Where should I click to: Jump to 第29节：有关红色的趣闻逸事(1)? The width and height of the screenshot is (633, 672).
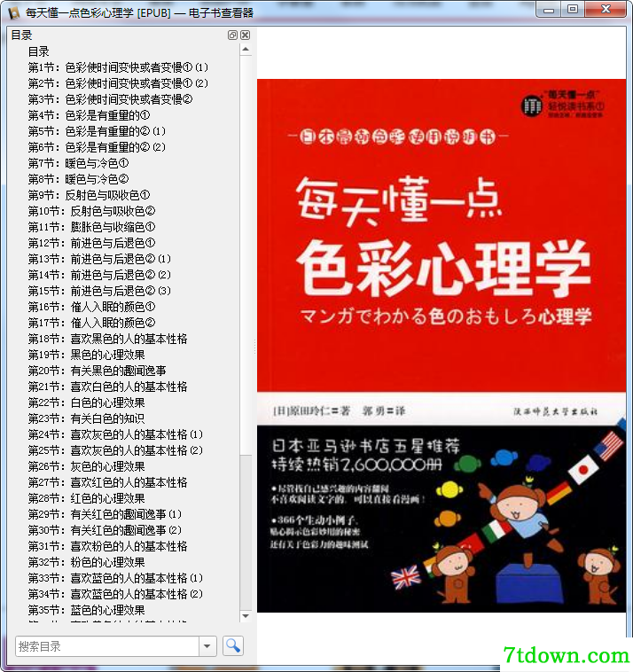click(x=105, y=514)
